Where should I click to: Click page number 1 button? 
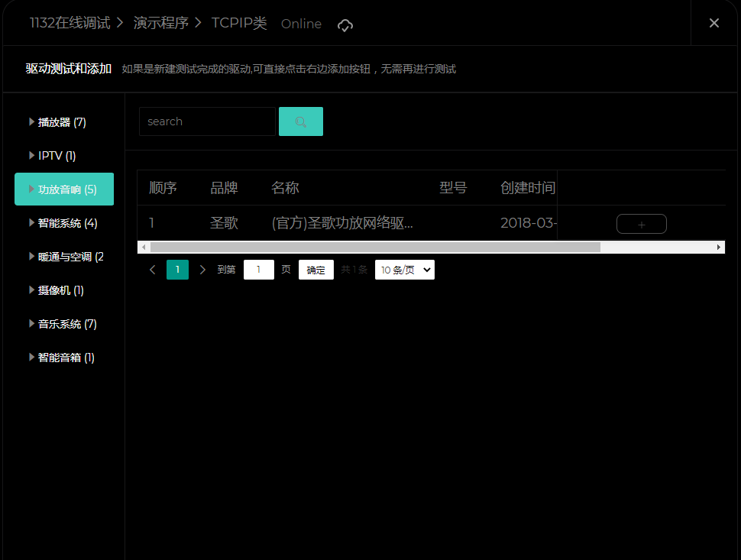pos(177,270)
